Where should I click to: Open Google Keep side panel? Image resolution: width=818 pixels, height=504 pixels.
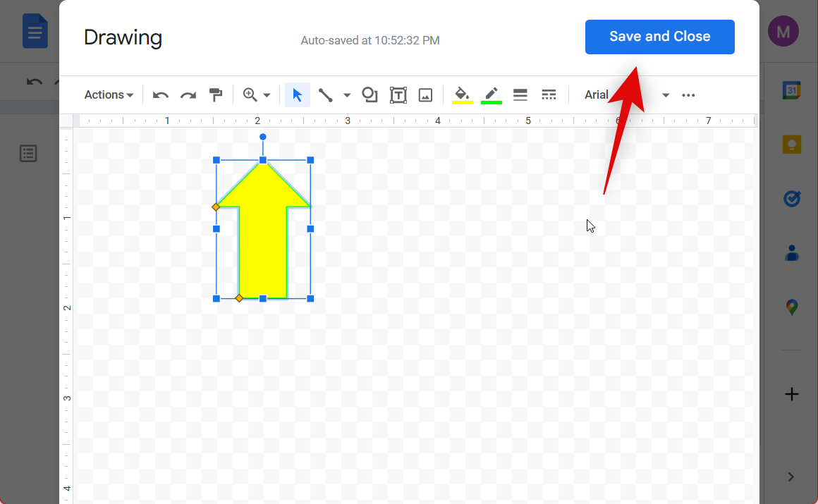(x=791, y=144)
